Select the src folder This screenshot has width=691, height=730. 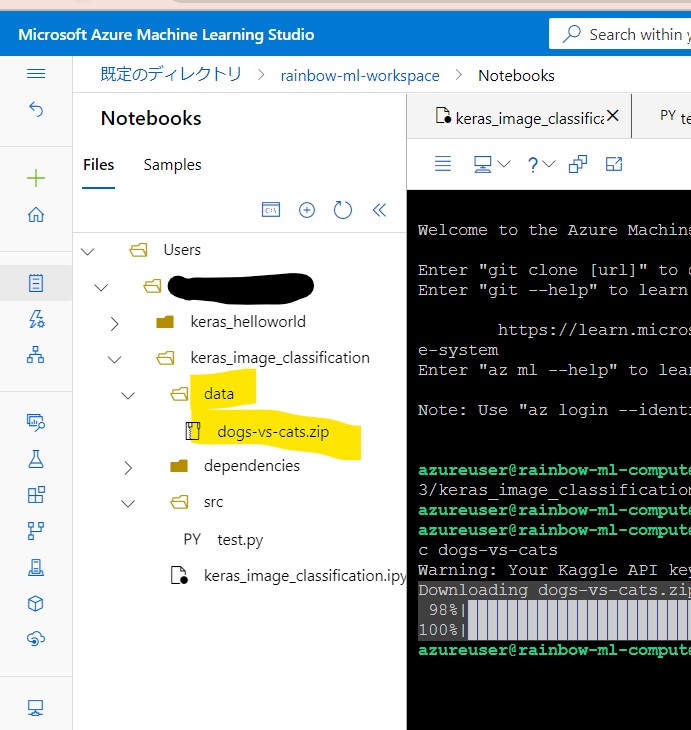(x=213, y=502)
